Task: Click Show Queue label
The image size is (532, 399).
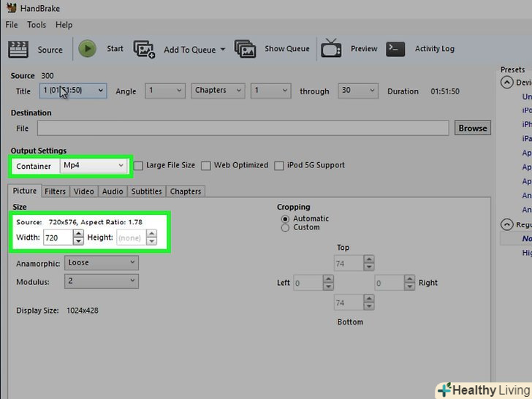Action: coord(287,48)
